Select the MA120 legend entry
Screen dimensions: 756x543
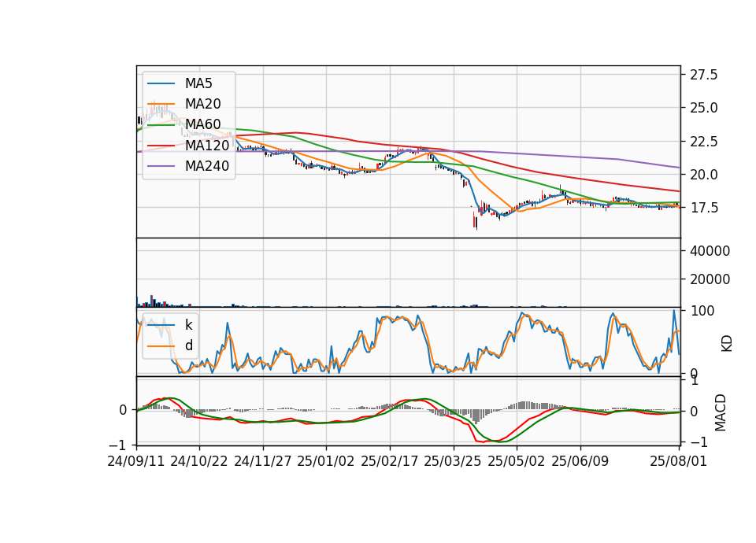(x=188, y=146)
